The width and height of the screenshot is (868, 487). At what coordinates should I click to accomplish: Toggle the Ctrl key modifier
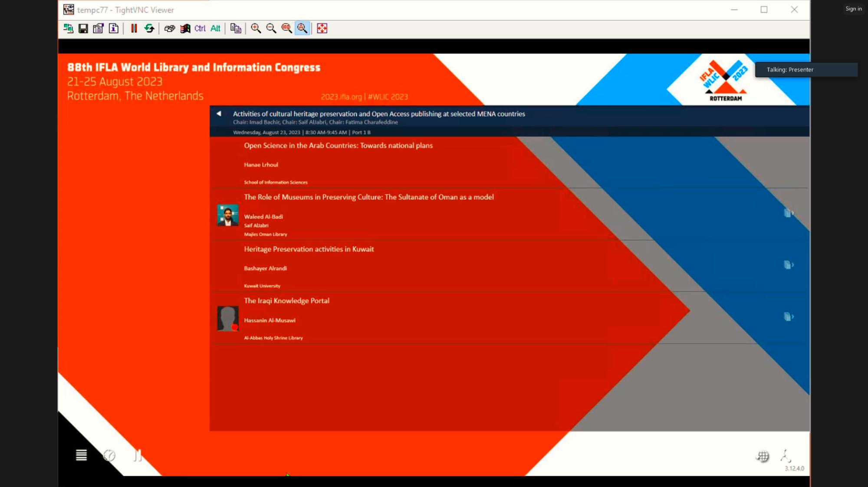pos(200,29)
